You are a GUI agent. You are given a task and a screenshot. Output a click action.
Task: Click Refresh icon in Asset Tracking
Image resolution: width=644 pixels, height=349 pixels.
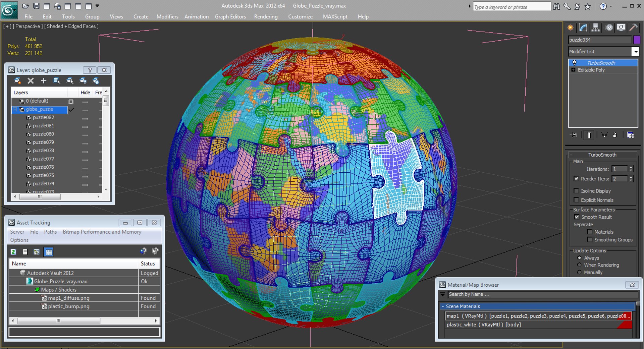click(x=13, y=252)
